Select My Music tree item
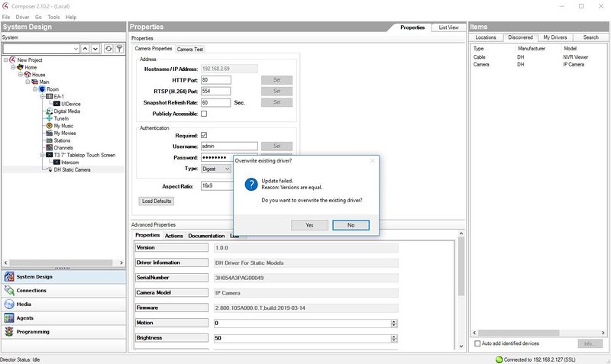 (63, 126)
